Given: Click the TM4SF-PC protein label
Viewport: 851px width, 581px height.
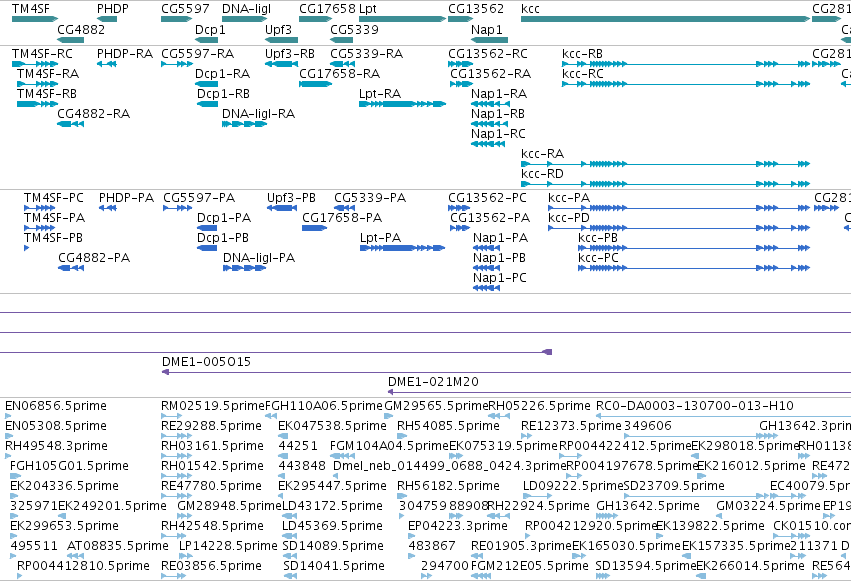Looking at the screenshot, I should [x=54, y=198].
